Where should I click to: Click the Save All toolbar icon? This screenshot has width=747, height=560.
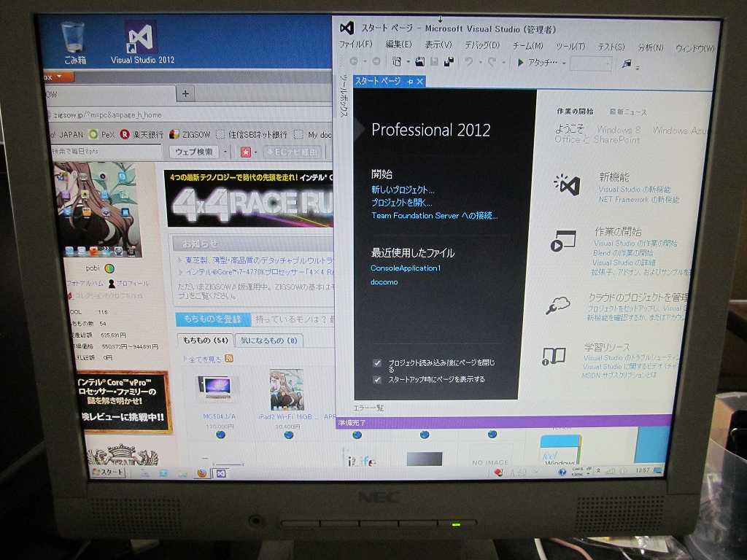[x=449, y=61]
